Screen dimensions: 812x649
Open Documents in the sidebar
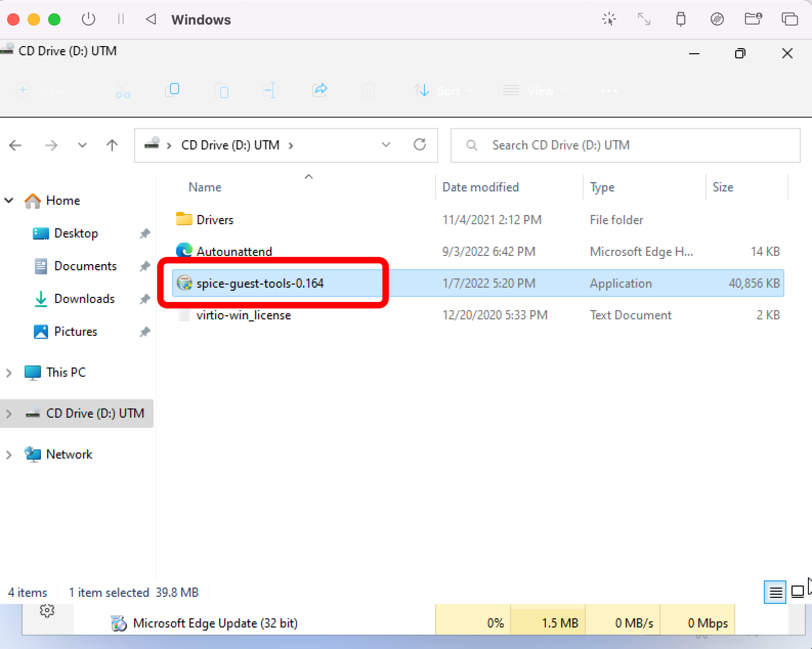(86, 266)
